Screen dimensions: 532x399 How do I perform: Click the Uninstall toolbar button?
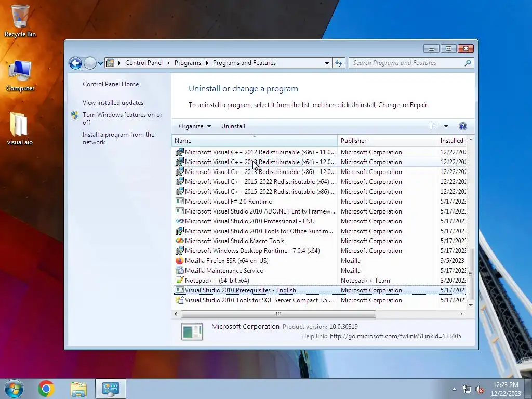click(233, 126)
